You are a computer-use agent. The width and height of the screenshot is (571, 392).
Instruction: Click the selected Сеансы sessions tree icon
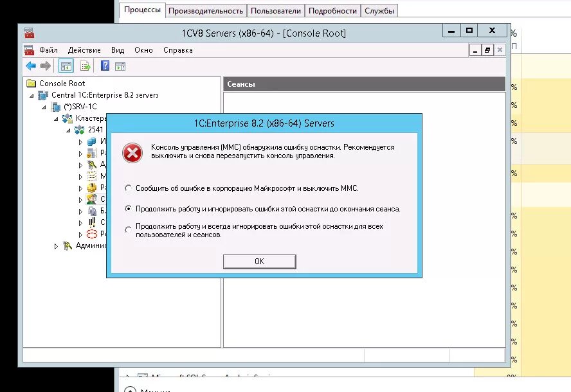point(92,199)
